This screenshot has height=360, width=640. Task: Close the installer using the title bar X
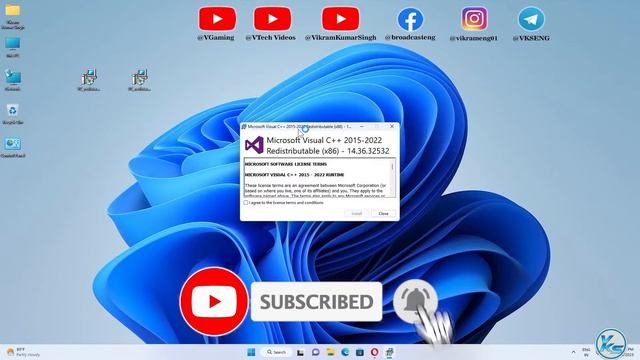coord(392,127)
